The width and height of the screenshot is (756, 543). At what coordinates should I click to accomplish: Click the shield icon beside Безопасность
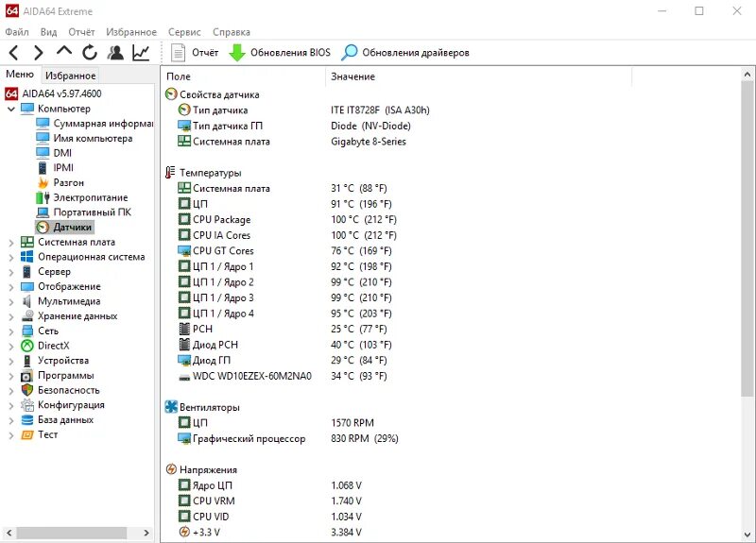click(x=27, y=390)
